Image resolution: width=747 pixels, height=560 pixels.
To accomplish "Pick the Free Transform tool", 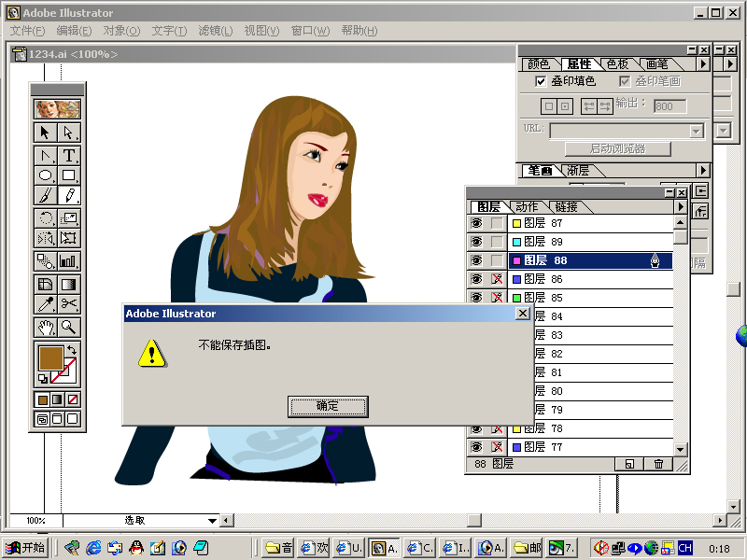I will click(68, 238).
